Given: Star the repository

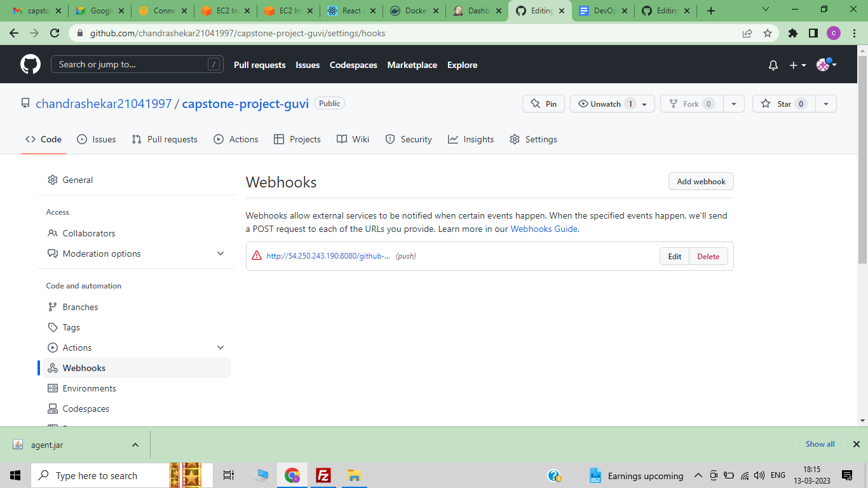Looking at the screenshot, I should pyautogui.click(x=783, y=104).
